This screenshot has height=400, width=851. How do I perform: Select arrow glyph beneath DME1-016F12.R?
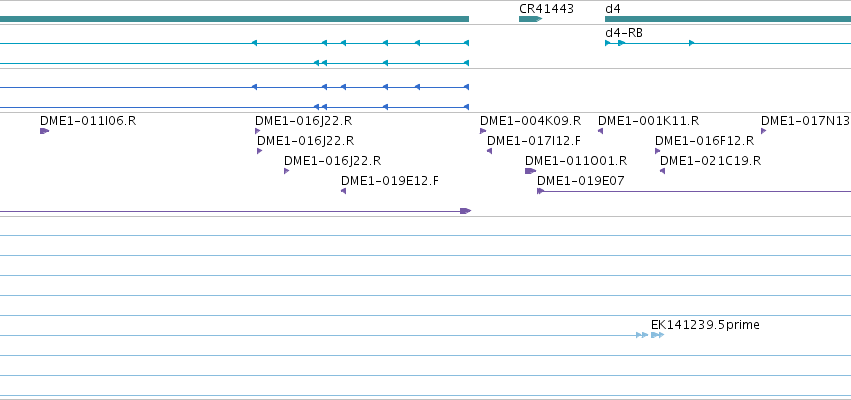658,151
